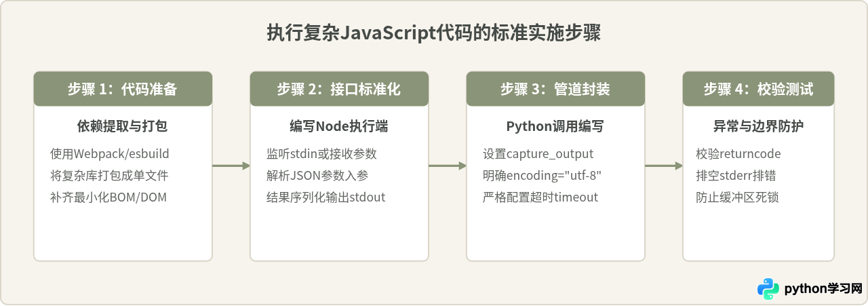This screenshot has width=868, height=306.
Task: Click the title 执行复杂JavaScript代码的标准实施步骤
Action: [434, 33]
